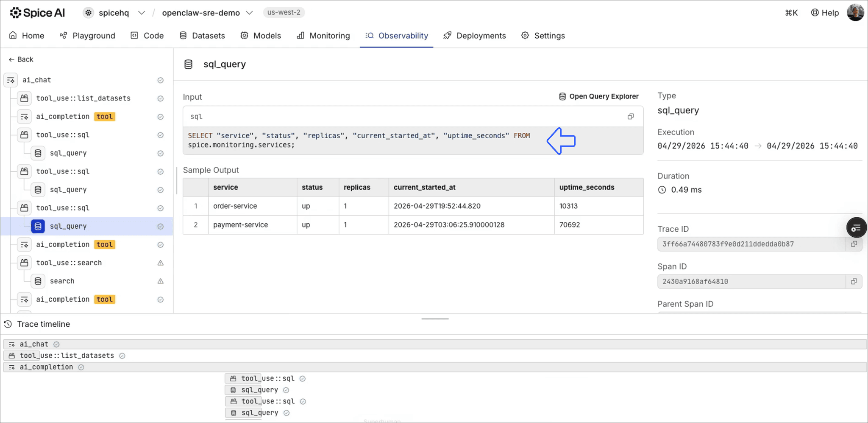This screenshot has width=868, height=423.
Task: Click the highlighted sql_query database icon
Action: (x=38, y=226)
